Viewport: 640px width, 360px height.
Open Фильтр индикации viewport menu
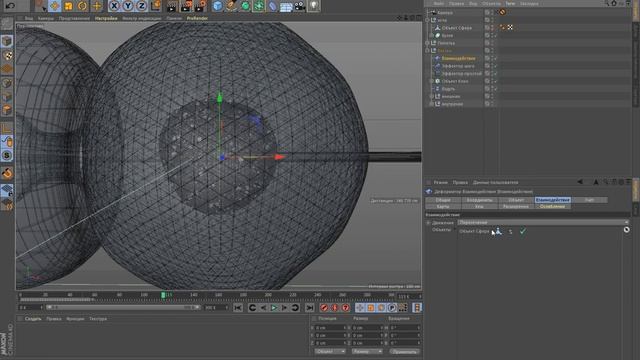point(142,18)
